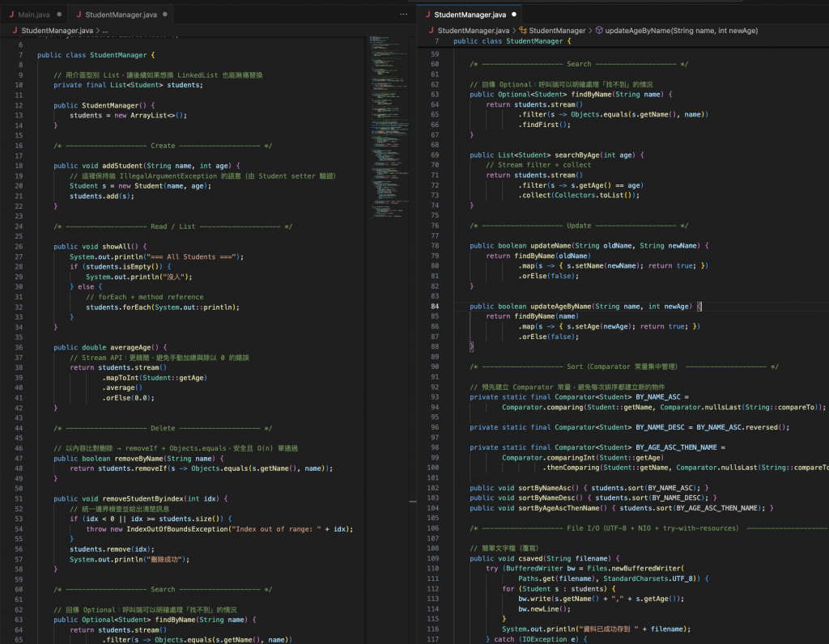The width and height of the screenshot is (829, 644).
Task: Open updateAgeByName breadcrumb segment
Action: coord(681,31)
